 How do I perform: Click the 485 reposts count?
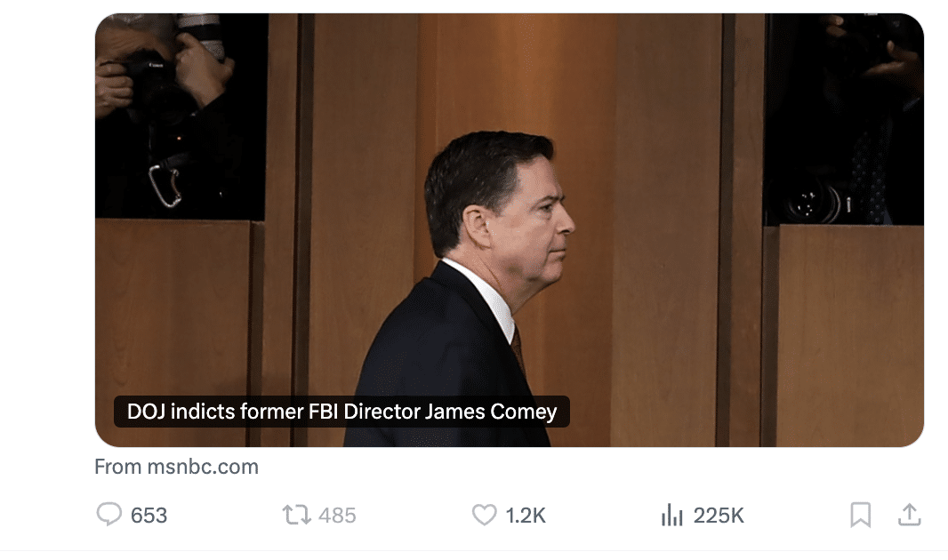click(x=337, y=516)
